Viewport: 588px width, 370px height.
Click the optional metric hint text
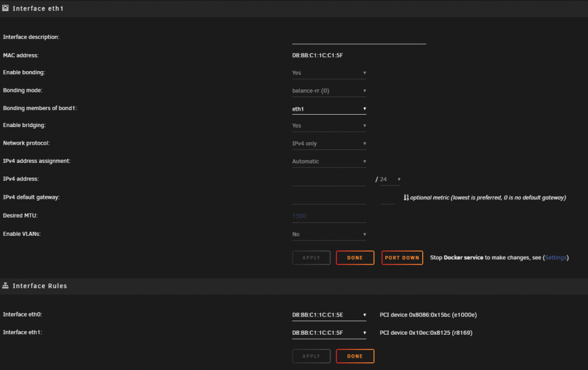[488, 198]
